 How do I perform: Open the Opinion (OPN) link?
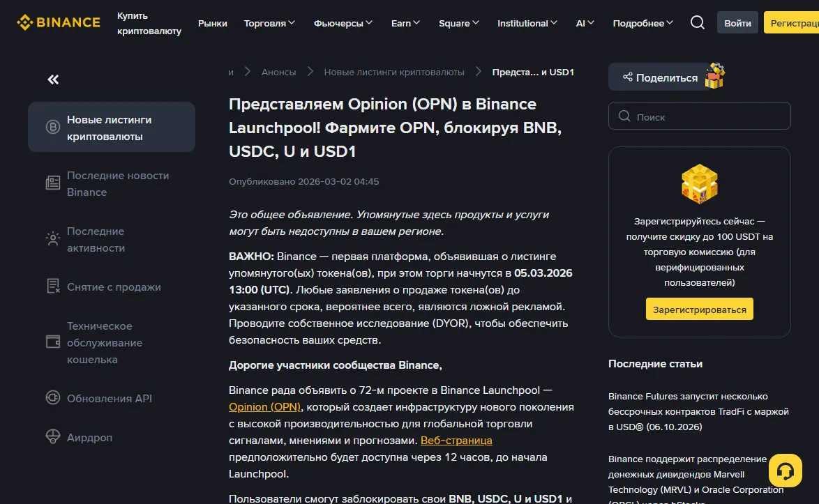point(265,407)
